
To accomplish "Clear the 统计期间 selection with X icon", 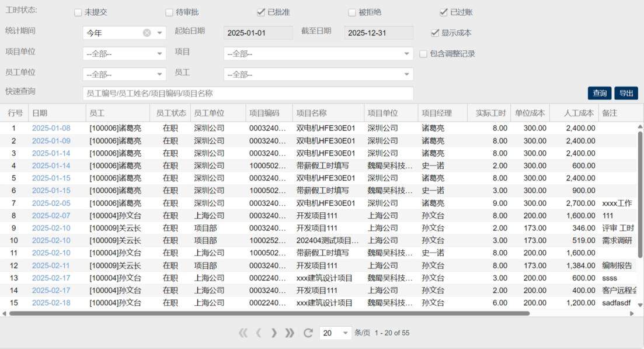I will tap(147, 33).
